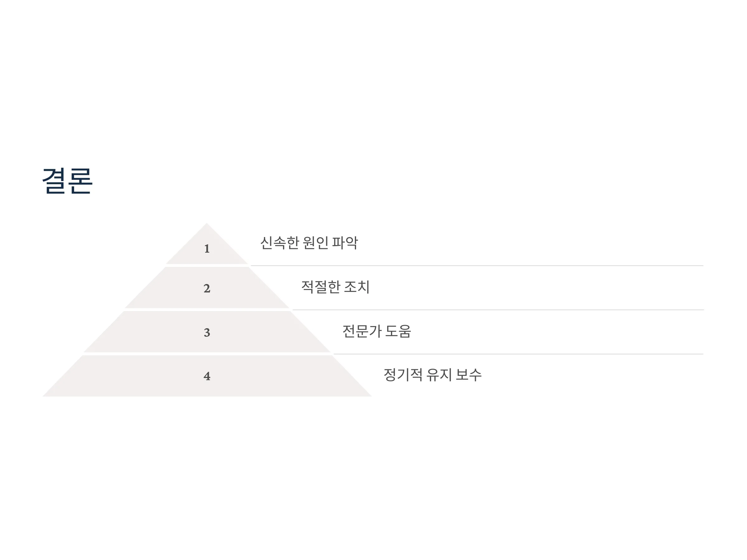Click number 4 in the pyramid base
747x560 pixels.
click(207, 376)
